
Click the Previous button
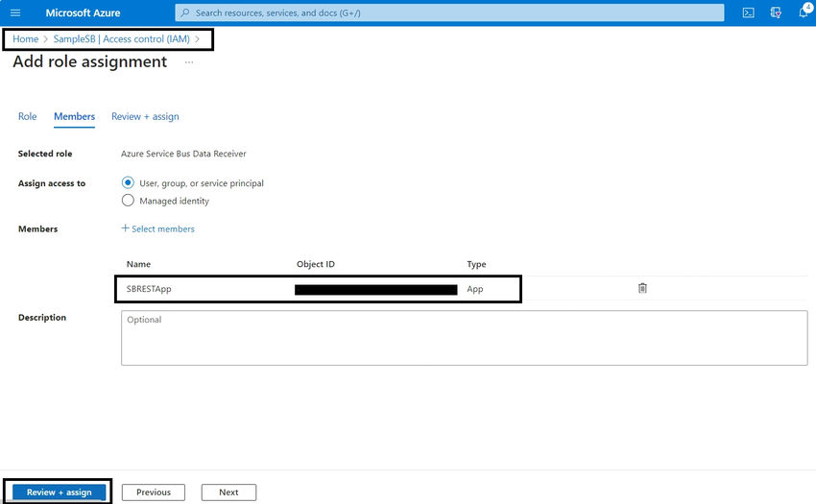coord(154,492)
